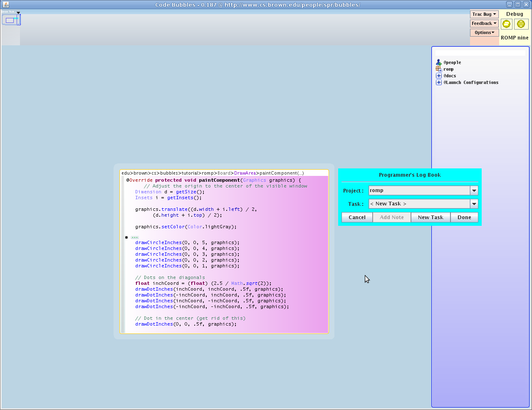
Task: Click the Task field showing < New Task >
Action: [419, 204]
